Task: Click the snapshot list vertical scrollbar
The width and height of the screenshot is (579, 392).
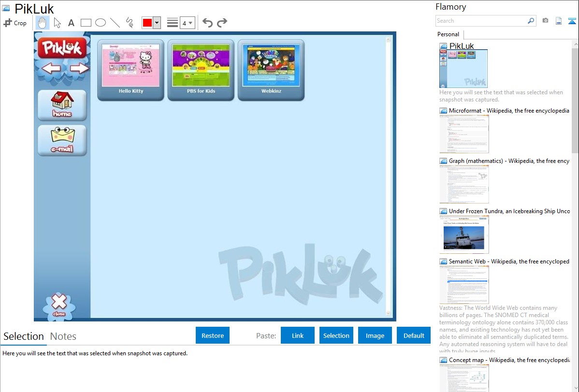Action: point(575,100)
